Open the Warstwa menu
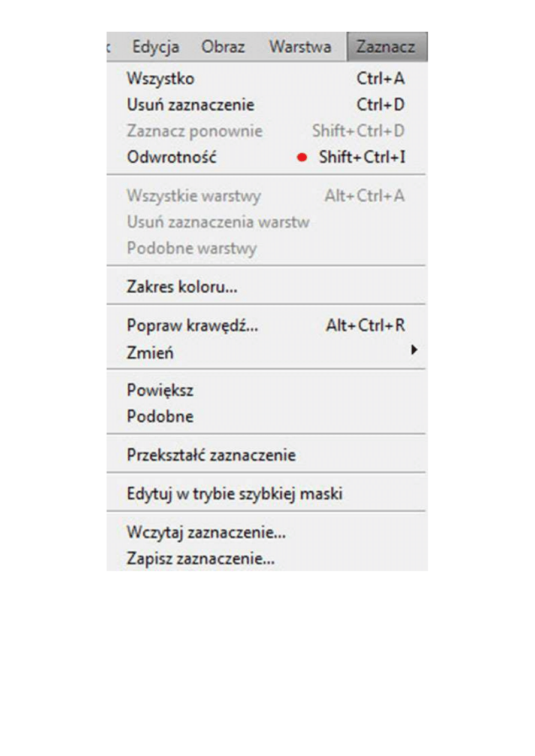535x756 pixels. (300, 47)
